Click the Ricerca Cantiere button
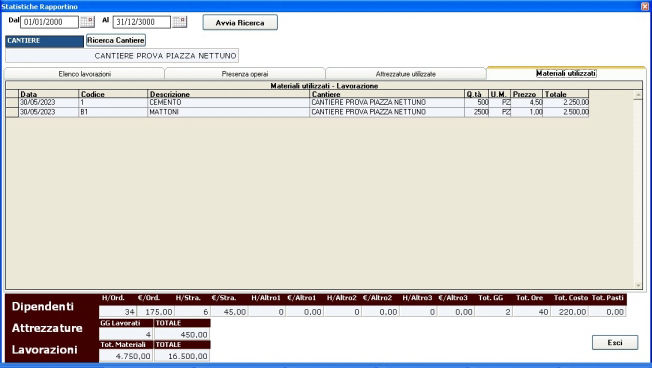 click(116, 40)
